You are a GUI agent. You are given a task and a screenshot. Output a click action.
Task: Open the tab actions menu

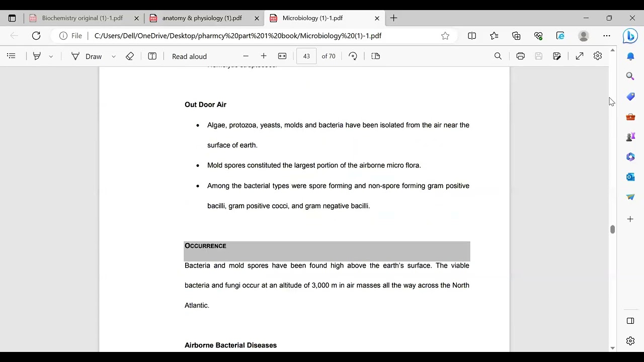coord(12,18)
